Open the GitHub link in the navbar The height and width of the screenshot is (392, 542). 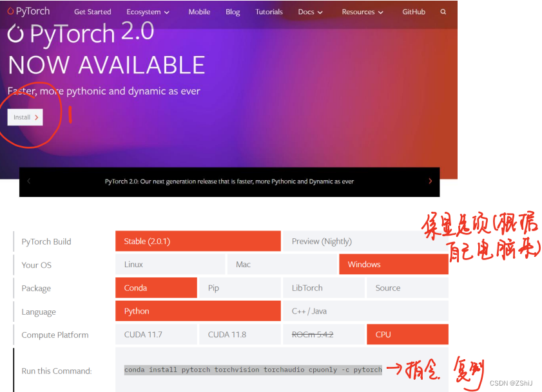click(x=414, y=11)
